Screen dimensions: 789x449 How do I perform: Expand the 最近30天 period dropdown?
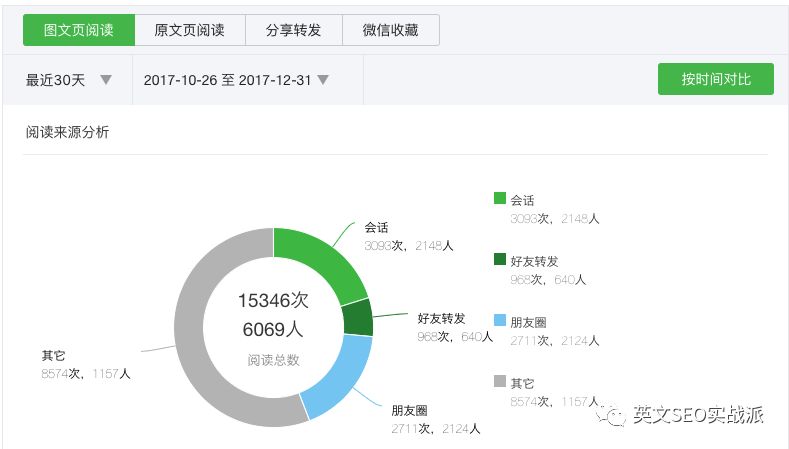[x=68, y=80]
